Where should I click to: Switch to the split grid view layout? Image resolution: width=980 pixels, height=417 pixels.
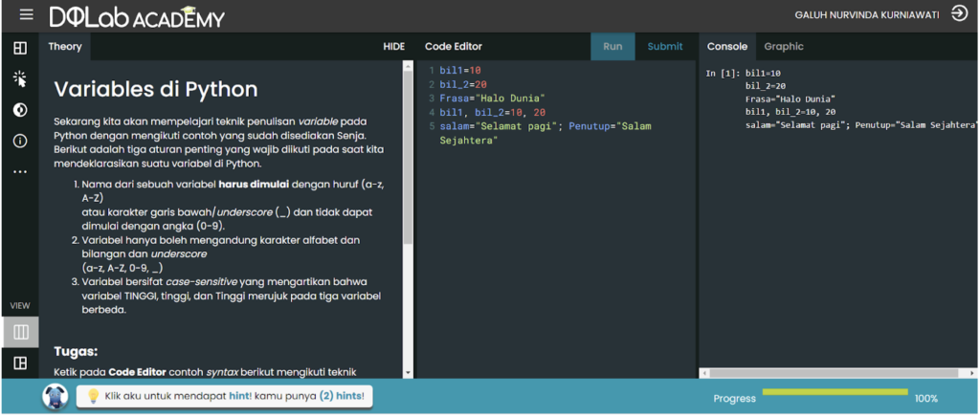[20, 363]
